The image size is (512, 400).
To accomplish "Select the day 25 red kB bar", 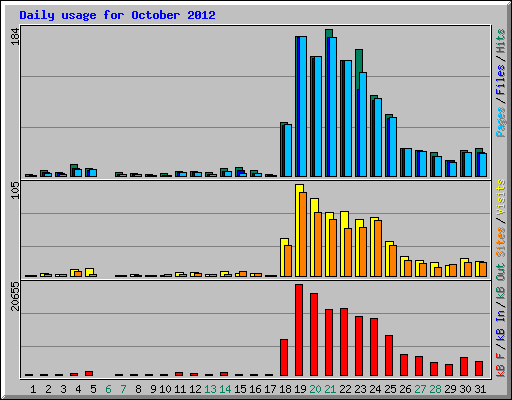I will click(389, 356).
